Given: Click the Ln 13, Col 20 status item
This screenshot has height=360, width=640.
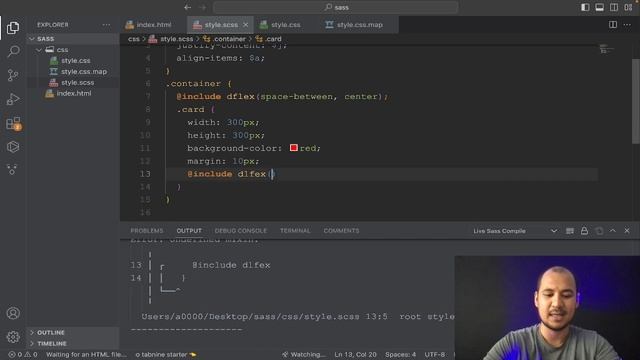Looking at the screenshot, I should coord(355,355).
